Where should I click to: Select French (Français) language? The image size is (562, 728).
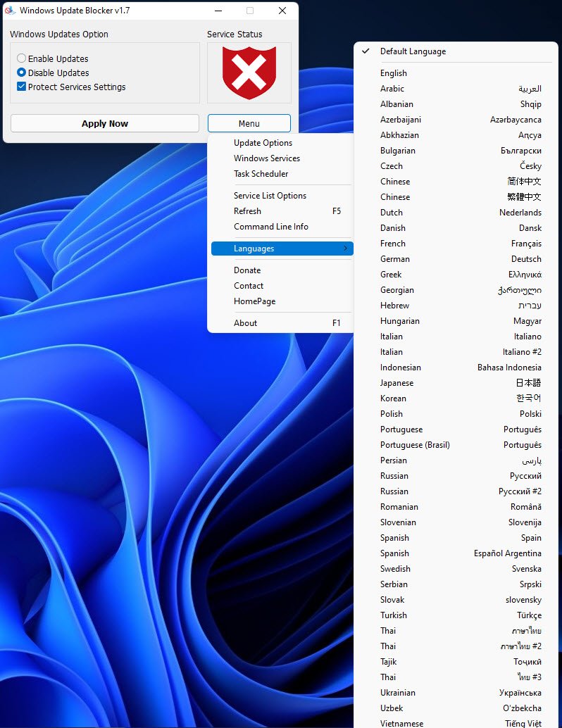456,244
